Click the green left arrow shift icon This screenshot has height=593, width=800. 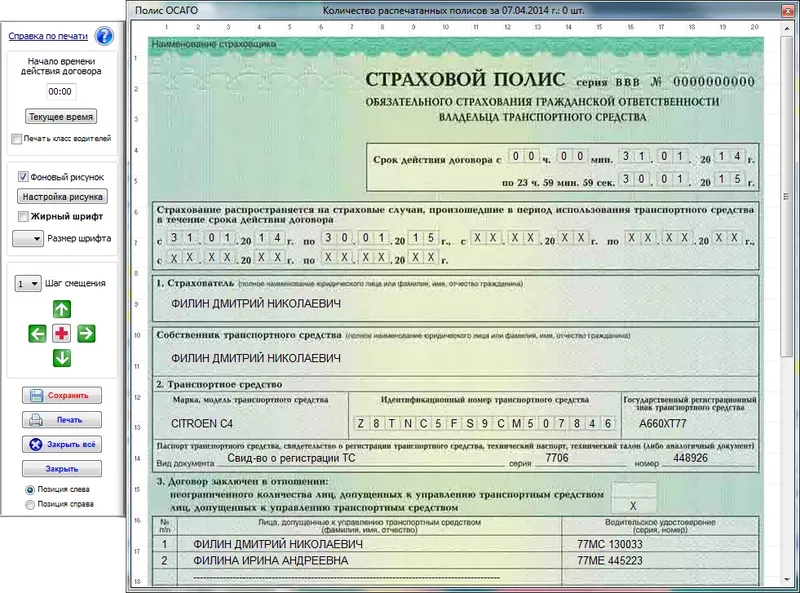click(37, 333)
